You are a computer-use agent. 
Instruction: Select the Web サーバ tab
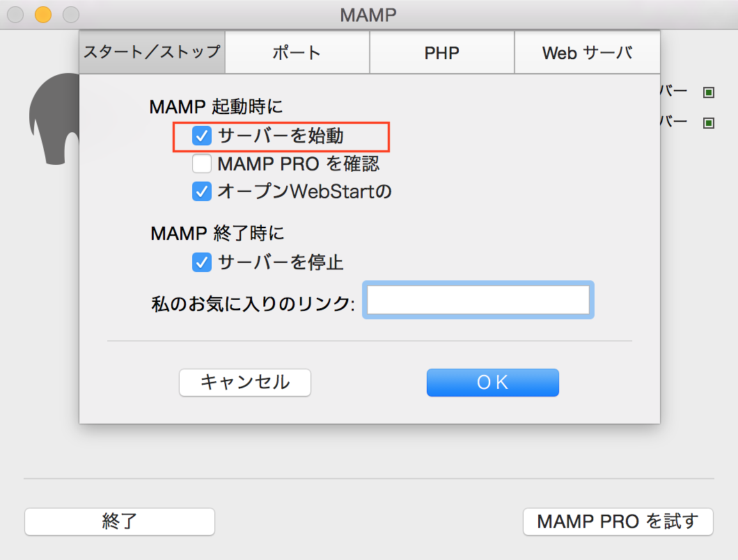click(x=587, y=51)
